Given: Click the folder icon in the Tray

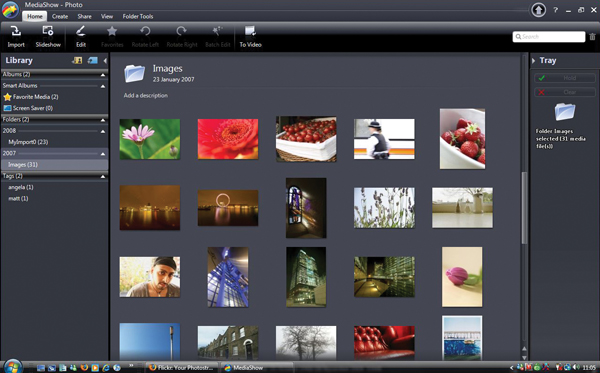Looking at the screenshot, I should 565,112.
